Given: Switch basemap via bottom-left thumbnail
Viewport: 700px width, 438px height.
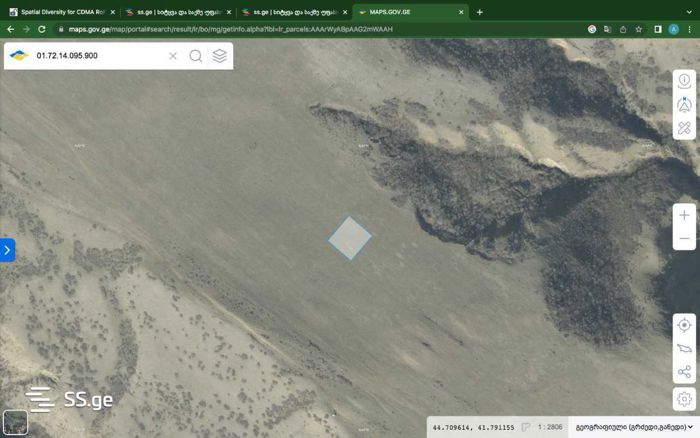Looking at the screenshot, I should [15, 422].
